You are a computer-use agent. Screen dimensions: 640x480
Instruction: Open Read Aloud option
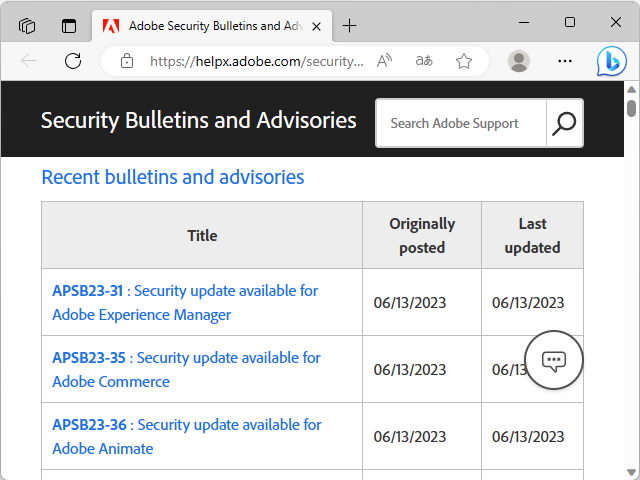385,61
